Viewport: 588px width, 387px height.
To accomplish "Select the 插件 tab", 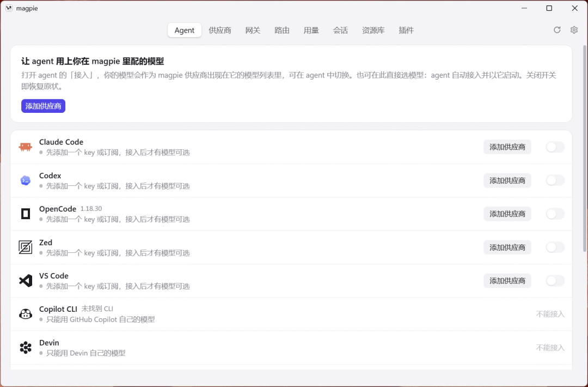I will [406, 31].
